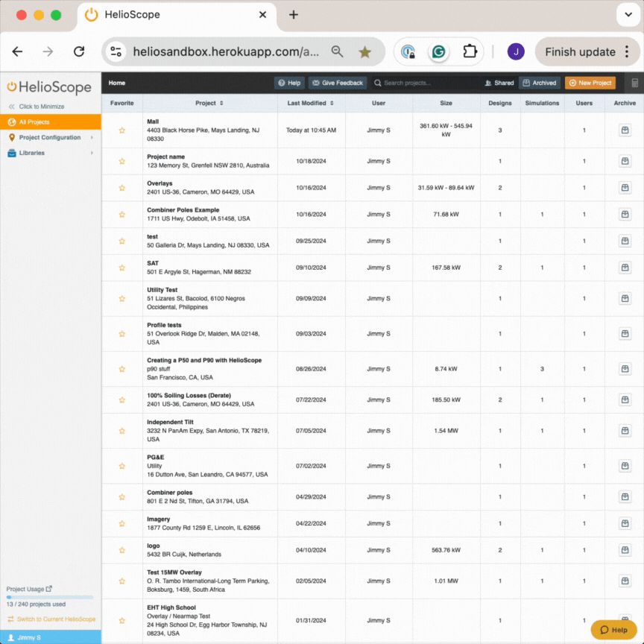Archive the Overlays project
The width and height of the screenshot is (644, 644).
point(625,188)
